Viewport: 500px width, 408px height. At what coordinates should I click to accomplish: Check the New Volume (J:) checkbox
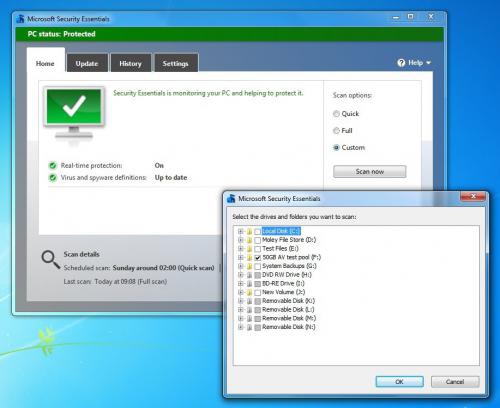coord(257,292)
